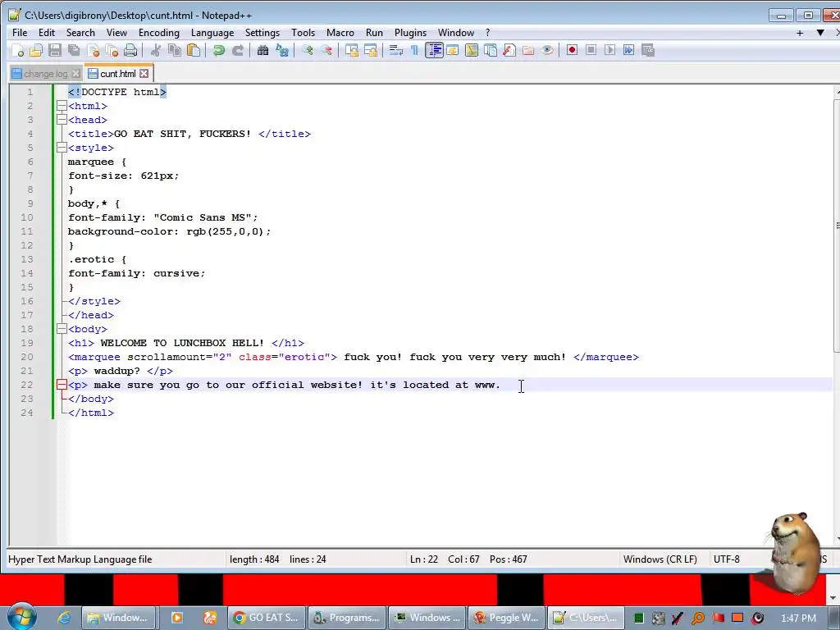Collapse the html fold on line 2
This screenshot has width=840, height=630.
(62, 106)
